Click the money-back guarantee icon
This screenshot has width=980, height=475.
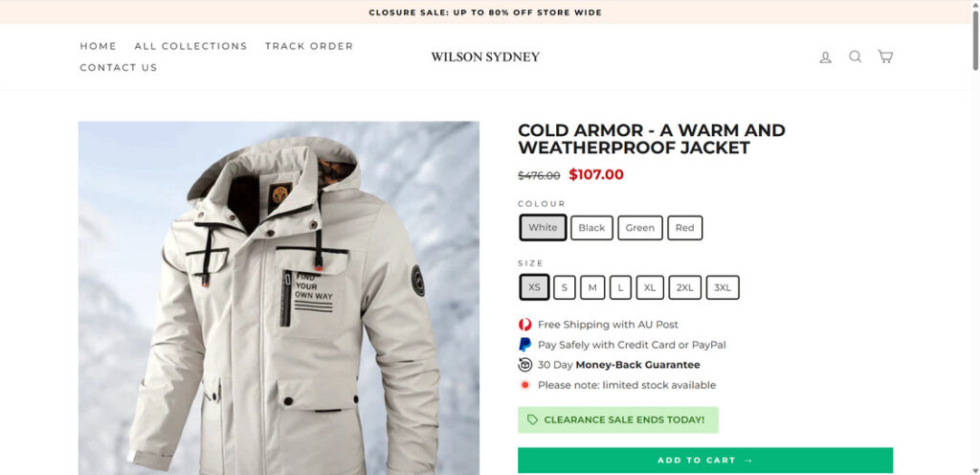[525, 364]
